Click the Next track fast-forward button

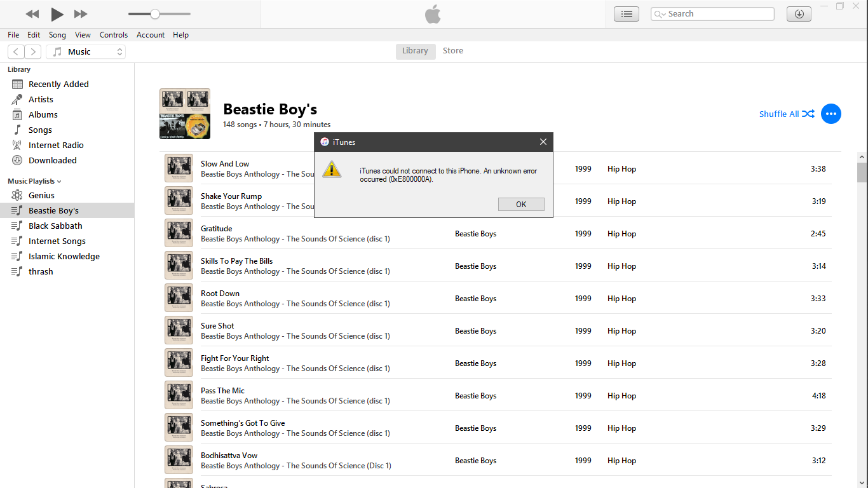point(81,14)
